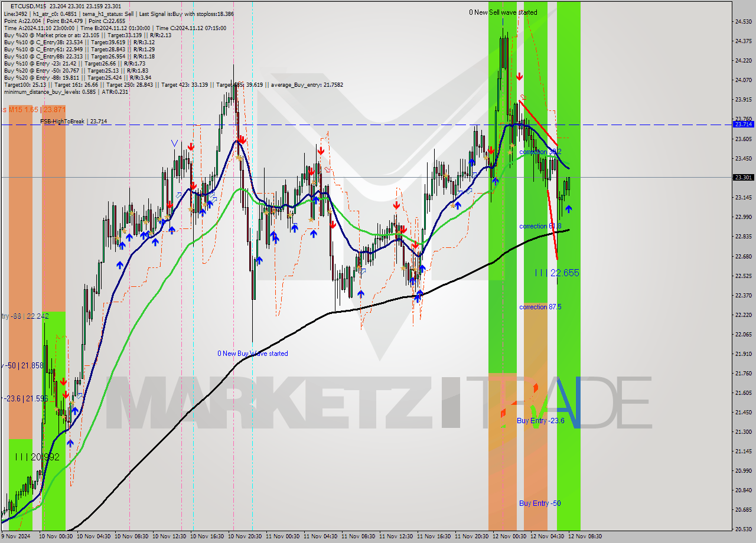756x543 pixels.
Task: Select the 21.450 price axis value
Action: 743,412
